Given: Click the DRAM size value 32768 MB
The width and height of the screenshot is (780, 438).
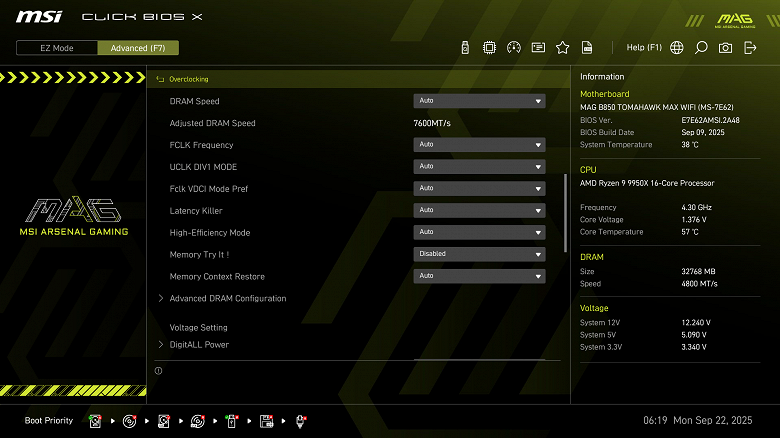Looking at the screenshot, I should pos(698,271).
